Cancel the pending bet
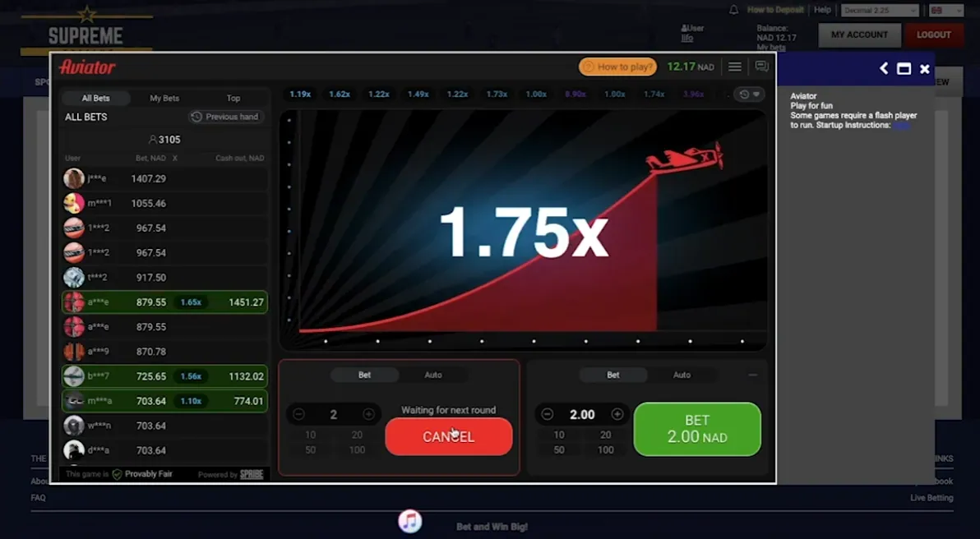 pyautogui.click(x=449, y=436)
